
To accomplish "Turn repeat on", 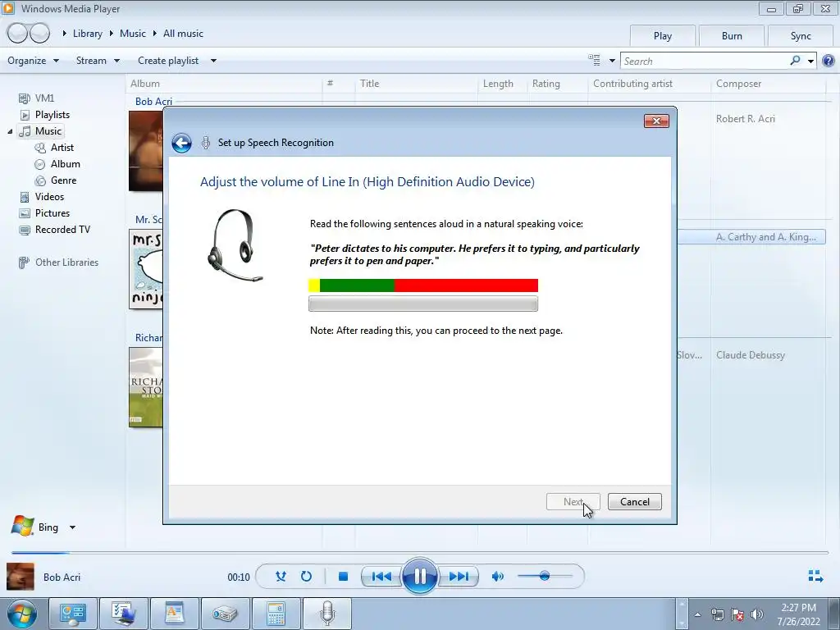I will click(x=306, y=577).
